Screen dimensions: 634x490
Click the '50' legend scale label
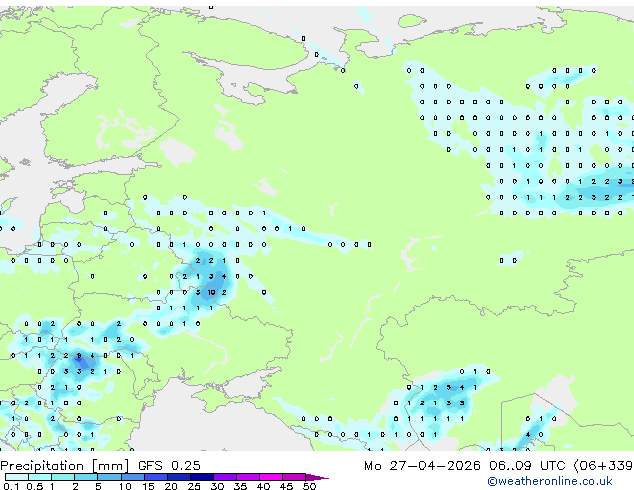(x=309, y=486)
